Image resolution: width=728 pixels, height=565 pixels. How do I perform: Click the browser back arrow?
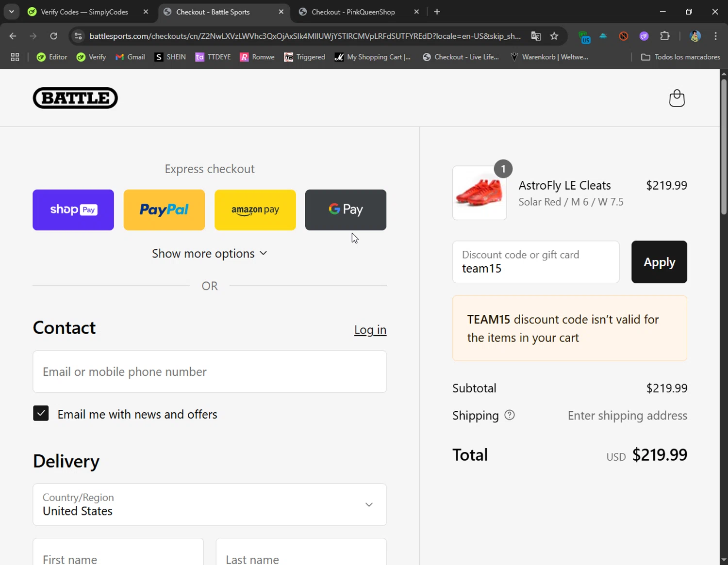[x=13, y=36]
